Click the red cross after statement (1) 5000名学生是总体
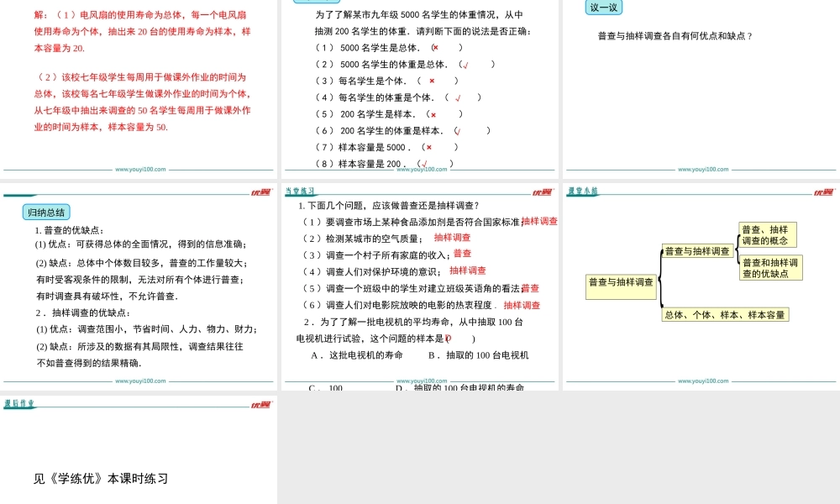The width and height of the screenshot is (840, 504). (435, 48)
